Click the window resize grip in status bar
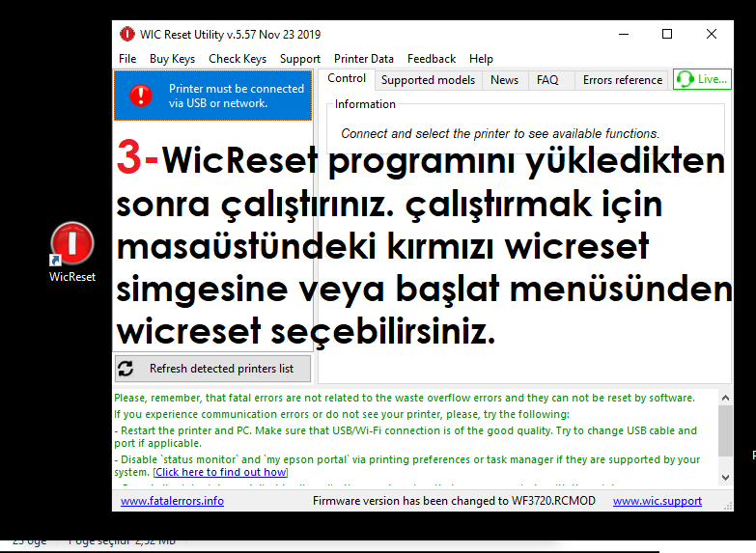This screenshot has height=553, width=756. (729, 506)
